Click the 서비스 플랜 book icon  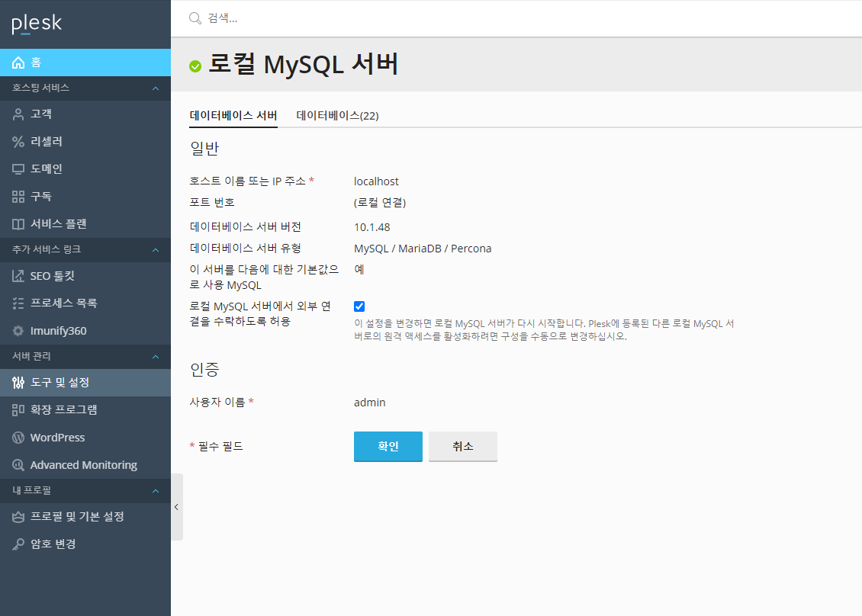pos(18,224)
